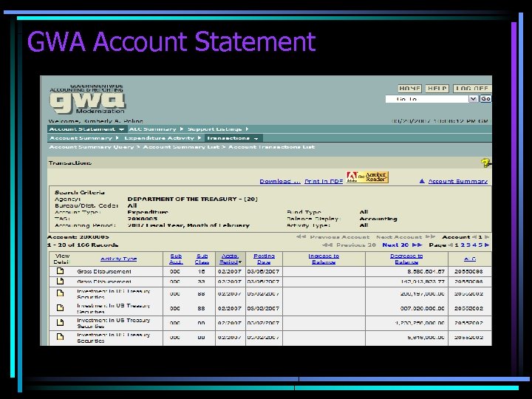This screenshot has height=399, width=532.
Task: Select the Account Summary submenu item
Action: click(x=81, y=138)
